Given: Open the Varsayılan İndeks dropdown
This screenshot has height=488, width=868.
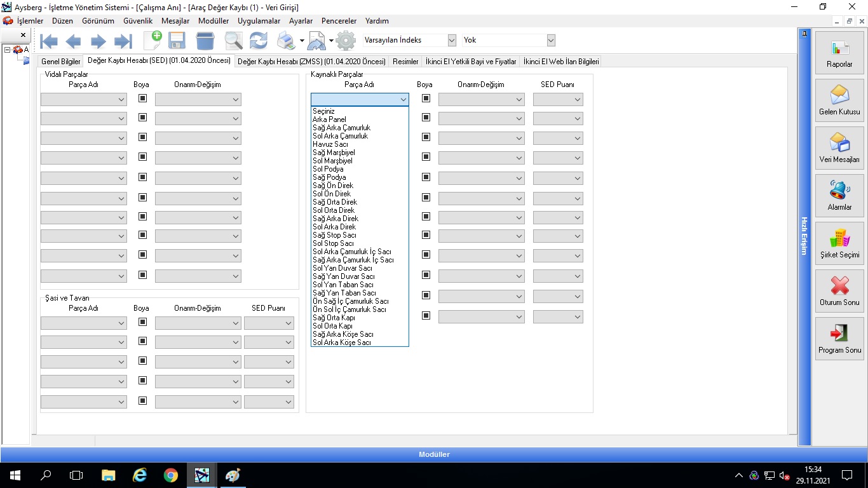Looking at the screenshot, I should point(452,40).
